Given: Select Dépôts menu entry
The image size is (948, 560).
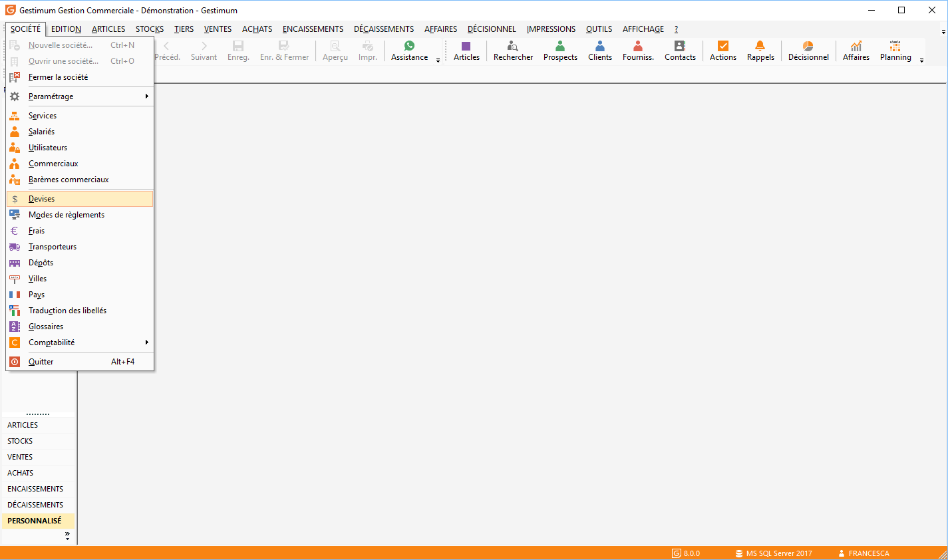Looking at the screenshot, I should [80, 263].
